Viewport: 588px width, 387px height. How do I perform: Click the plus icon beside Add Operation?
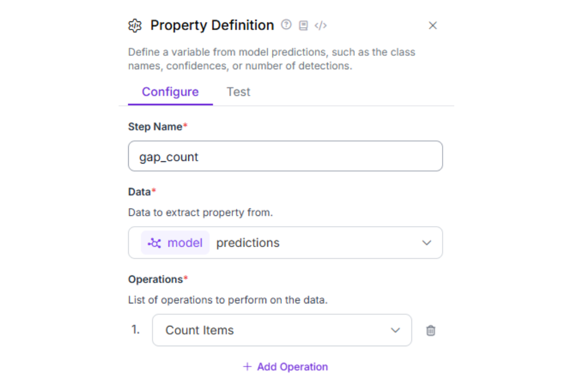247,367
